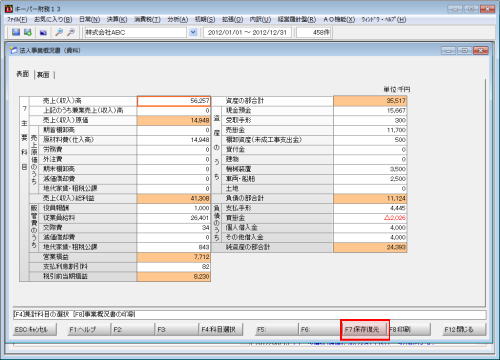Click the first blue save icon in toolbar
This screenshot has width=500, height=360.
tap(16, 32)
